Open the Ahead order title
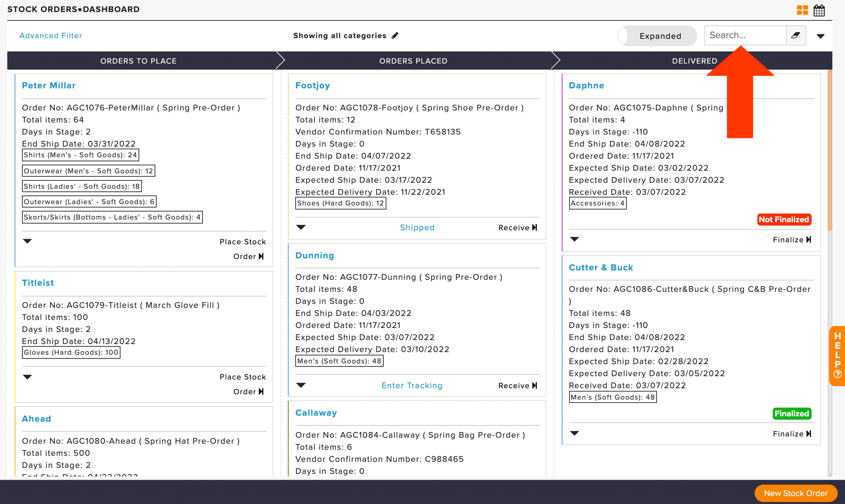 coord(36,419)
